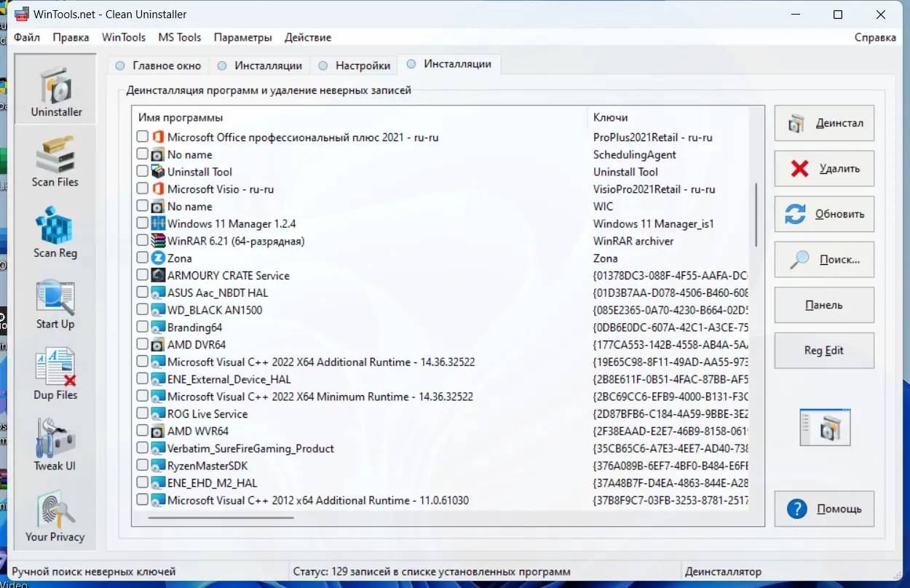
Task: Click the vertical scrollbar thumb of program list
Action: pyautogui.click(x=756, y=215)
